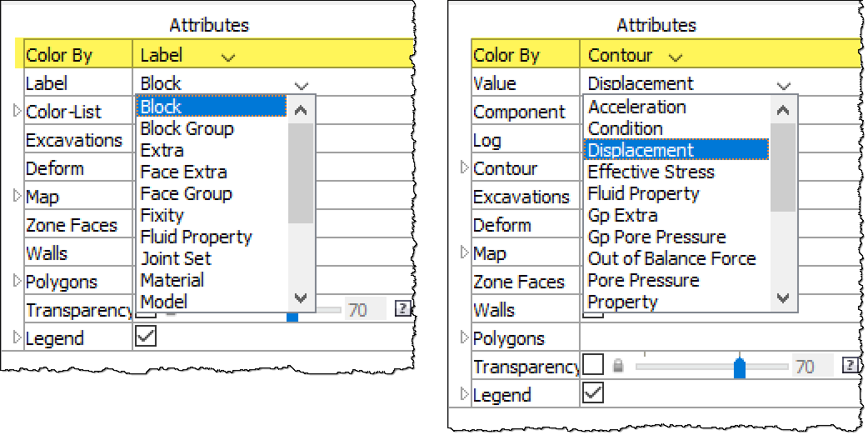Select Block Group from the Label list
This screenshot has width=868, height=435.
pos(187,128)
